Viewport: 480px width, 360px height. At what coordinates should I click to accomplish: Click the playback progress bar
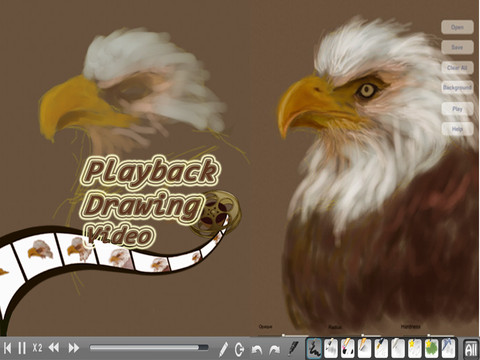coord(149,348)
